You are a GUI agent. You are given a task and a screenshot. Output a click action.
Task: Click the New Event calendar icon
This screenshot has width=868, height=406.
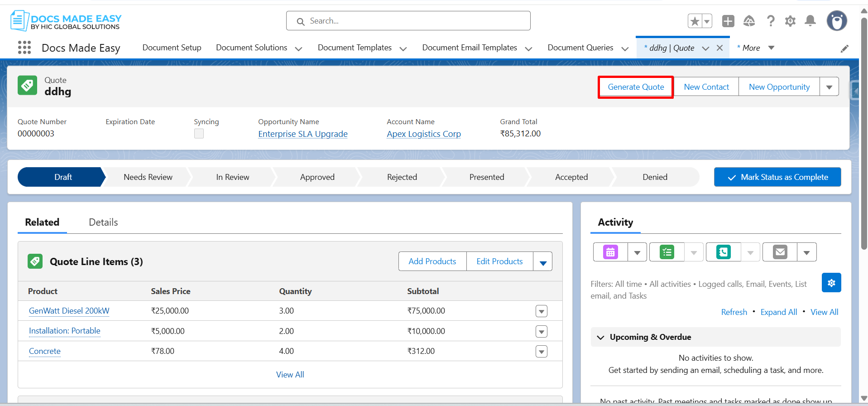coord(610,252)
